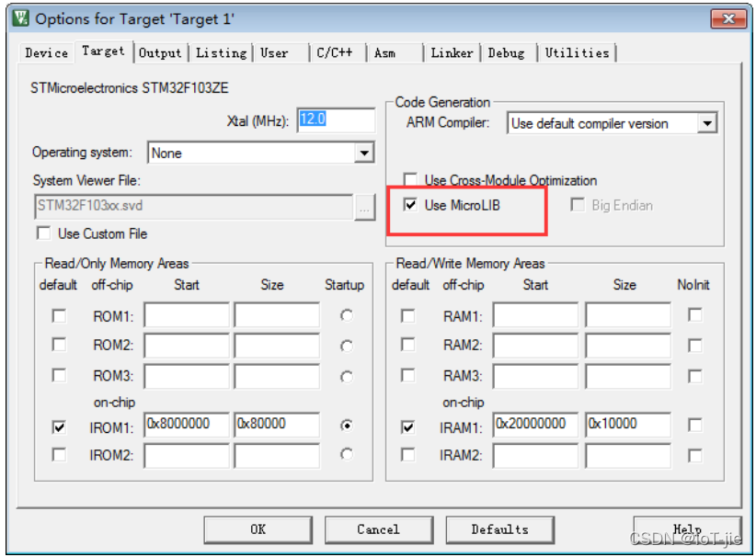The image size is (756, 557).
Task: Open the Asm tab
Action: click(394, 52)
